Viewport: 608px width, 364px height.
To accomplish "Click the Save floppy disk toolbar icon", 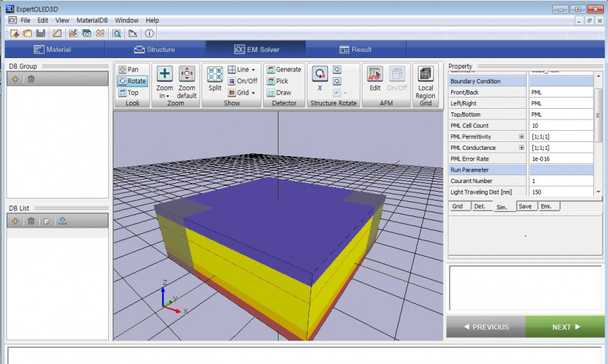I will pos(40,33).
